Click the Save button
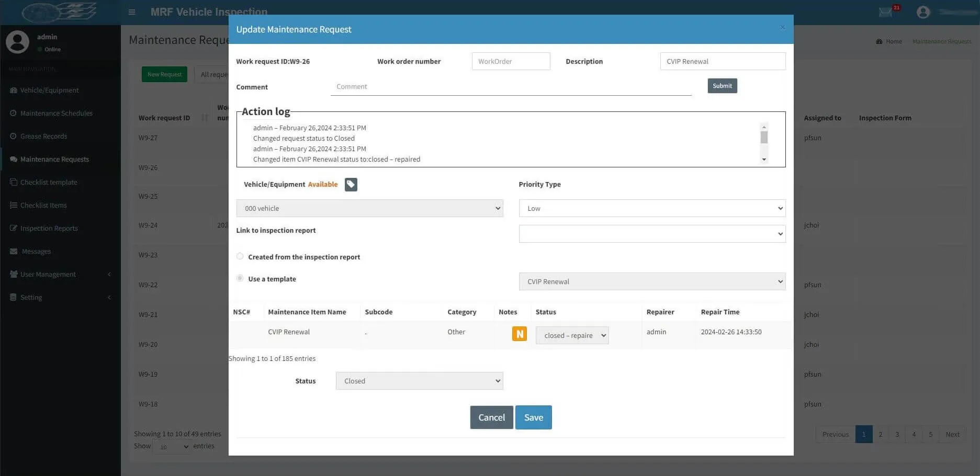The height and width of the screenshot is (476, 980). [x=533, y=417]
